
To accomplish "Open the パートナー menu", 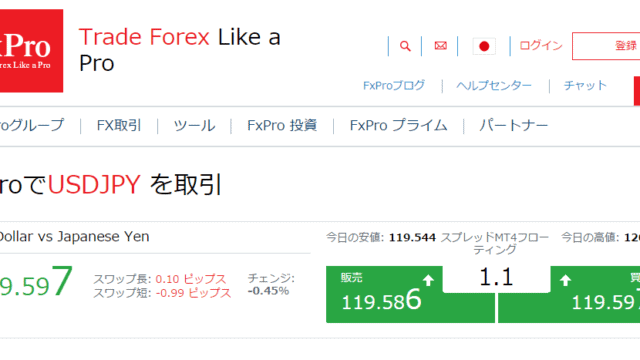I will (x=513, y=125).
